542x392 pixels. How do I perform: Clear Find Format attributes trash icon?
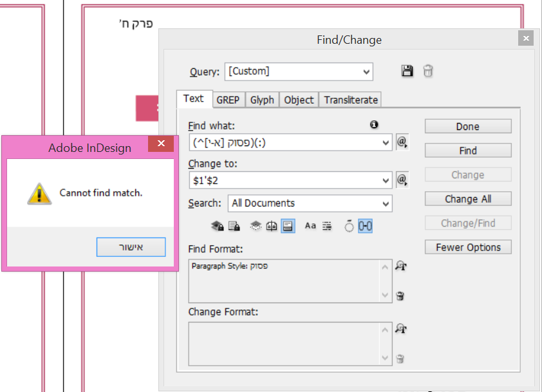coord(400,295)
